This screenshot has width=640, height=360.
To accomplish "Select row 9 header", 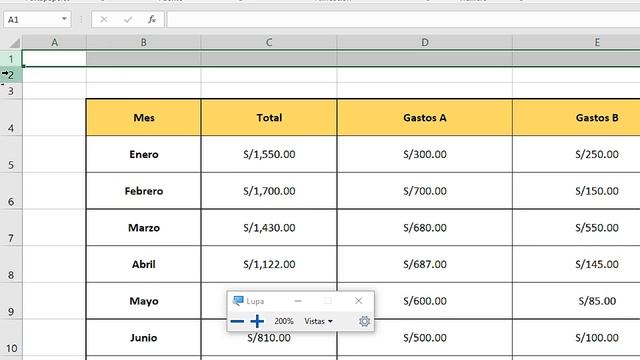I will [x=11, y=301].
